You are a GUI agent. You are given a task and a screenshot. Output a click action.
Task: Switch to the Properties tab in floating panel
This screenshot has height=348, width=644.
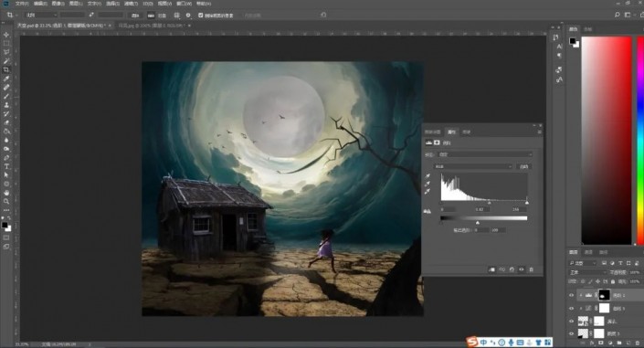click(452, 132)
